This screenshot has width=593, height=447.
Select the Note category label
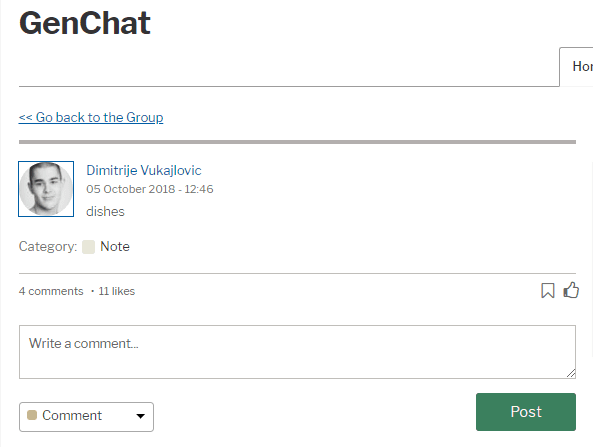coord(115,247)
